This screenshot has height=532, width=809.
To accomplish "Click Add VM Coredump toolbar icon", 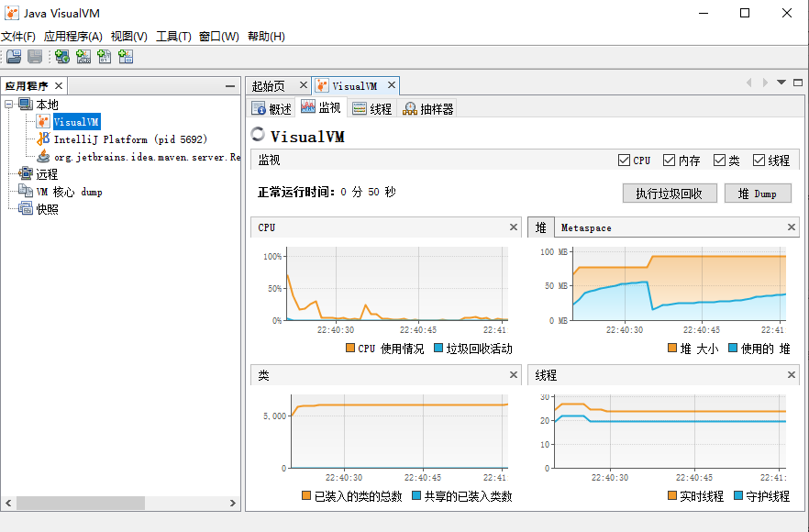I will pyautogui.click(x=105, y=56).
